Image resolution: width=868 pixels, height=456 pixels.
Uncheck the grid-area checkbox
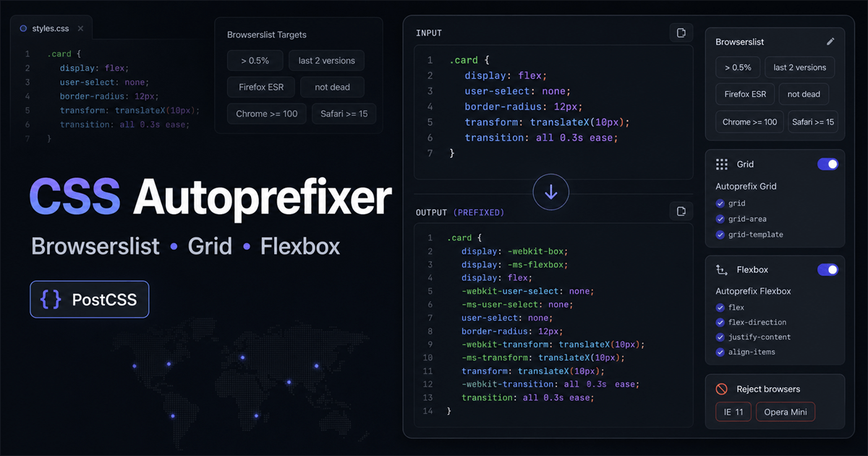pyautogui.click(x=720, y=219)
